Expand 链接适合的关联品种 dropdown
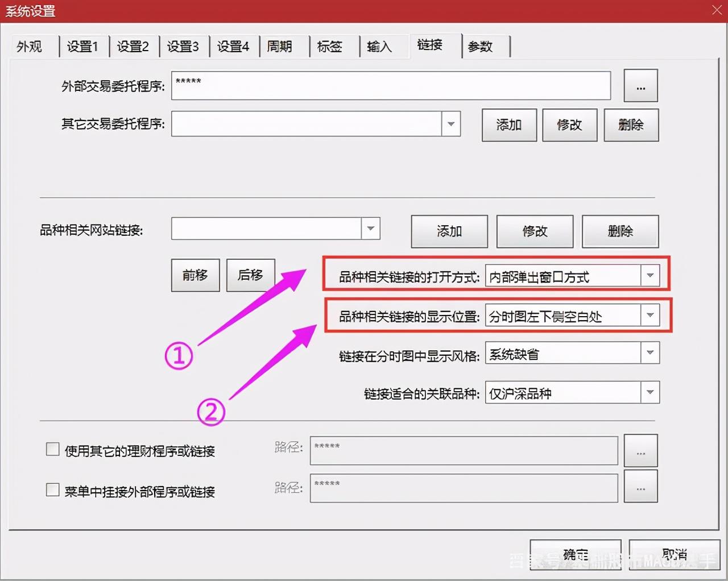 click(650, 392)
